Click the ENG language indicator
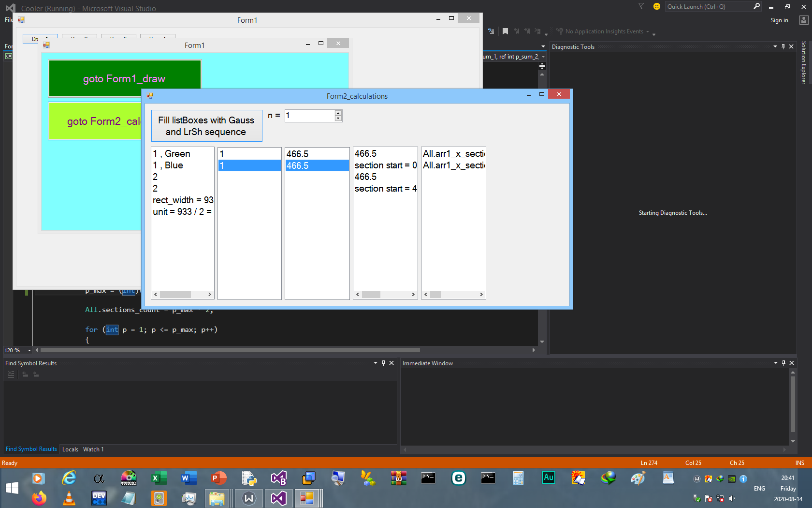The height and width of the screenshot is (508, 812). tap(759, 489)
